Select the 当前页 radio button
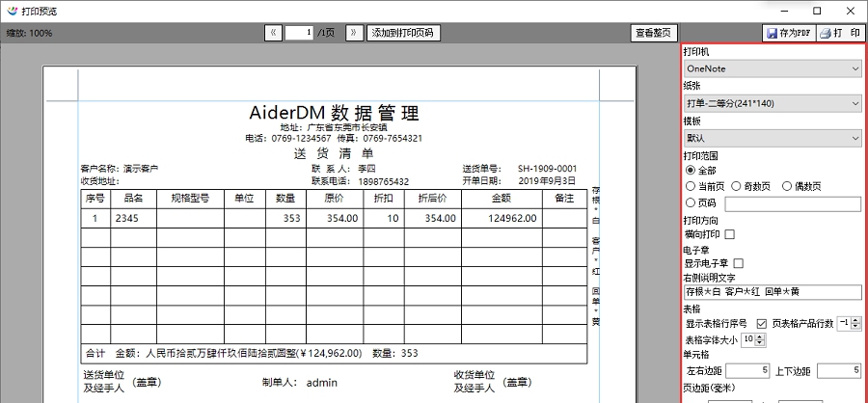 (691, 186)
